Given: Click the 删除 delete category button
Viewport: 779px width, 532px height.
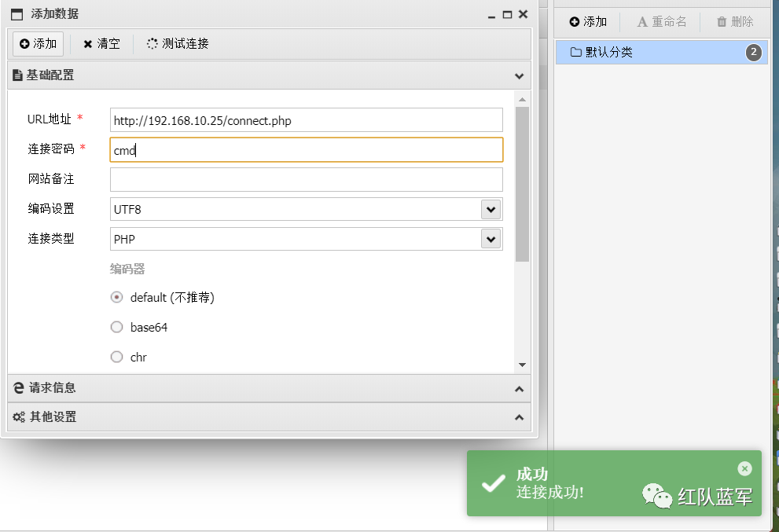Looking at the screenshot, I should pos(735,22).
